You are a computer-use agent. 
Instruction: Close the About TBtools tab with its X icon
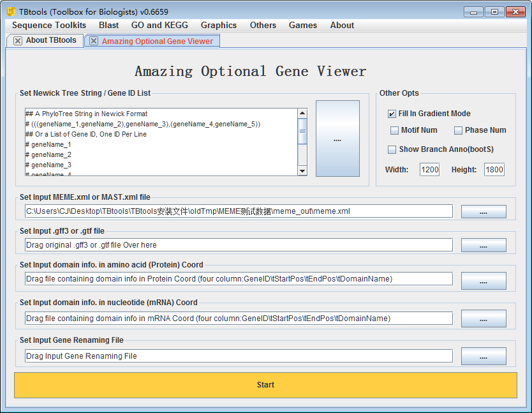click(x=18, y=41)
